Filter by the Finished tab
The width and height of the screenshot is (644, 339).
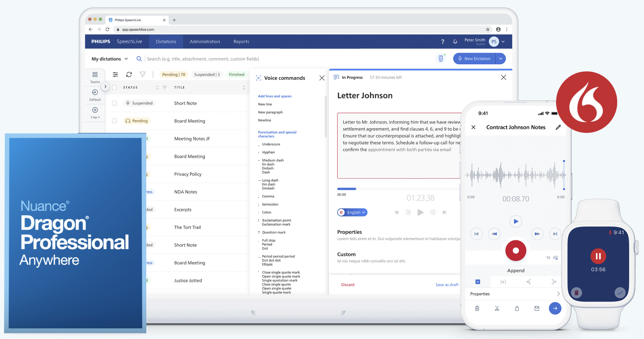(237, 74)
